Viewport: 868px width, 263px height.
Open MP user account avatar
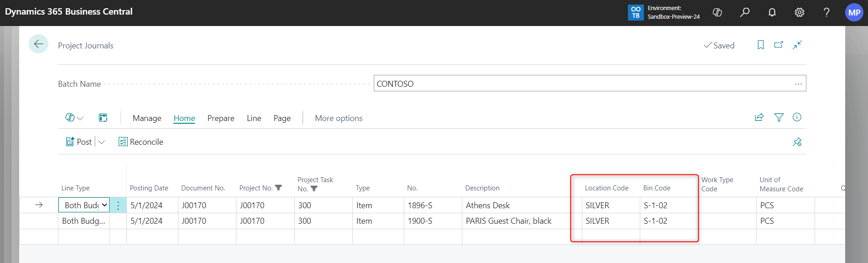click(x=854, y=13)
